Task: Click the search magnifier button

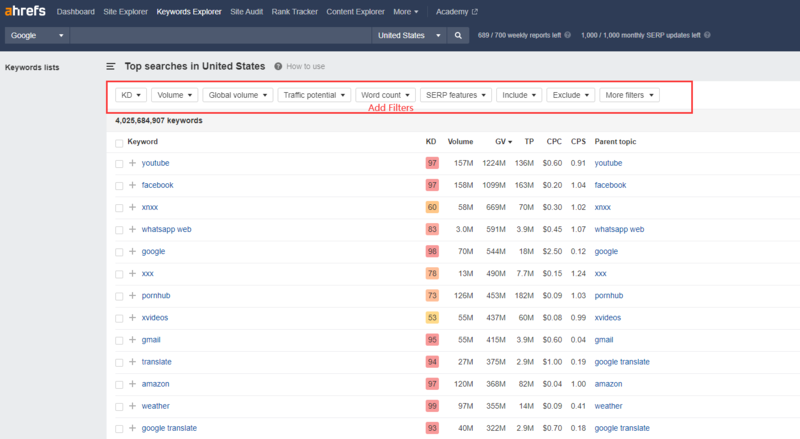Action: (x=458, y=35)
